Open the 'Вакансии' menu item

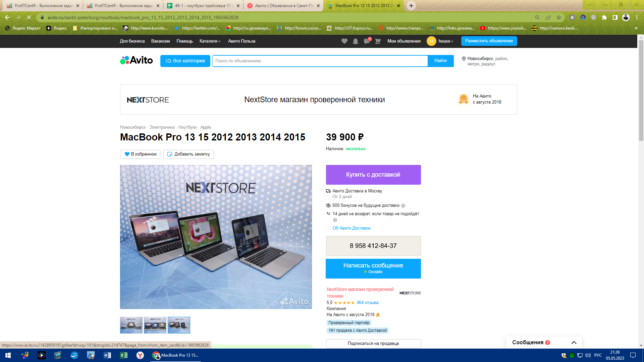pos(160,41)
